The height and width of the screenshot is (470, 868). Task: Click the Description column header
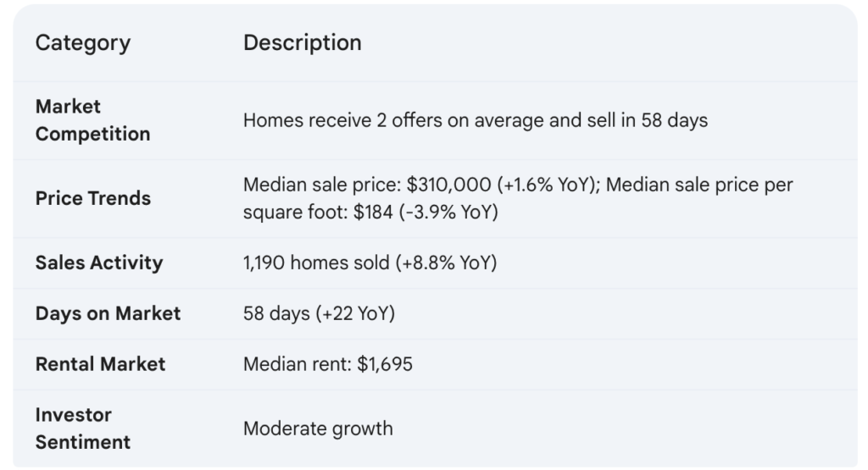(x=303, y=43)
